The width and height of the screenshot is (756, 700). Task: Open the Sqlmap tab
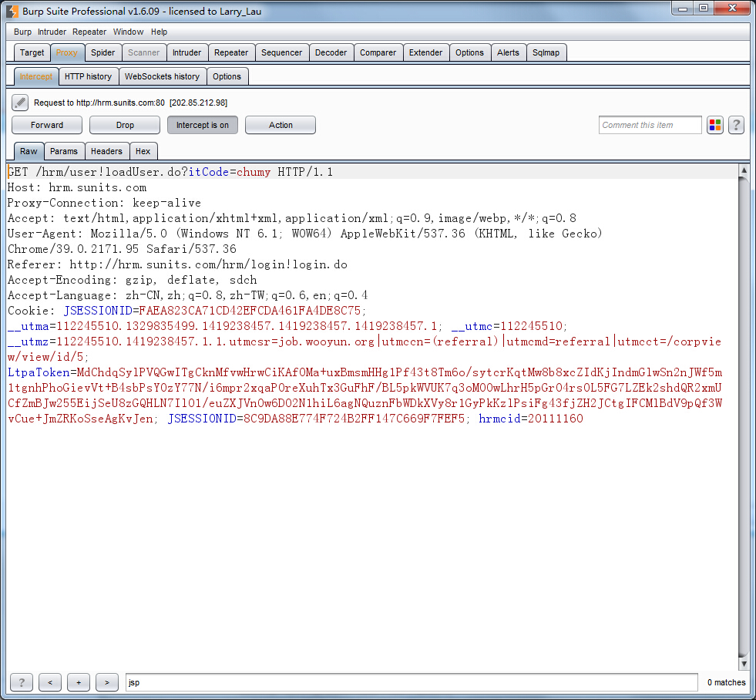tap(546, 52)
